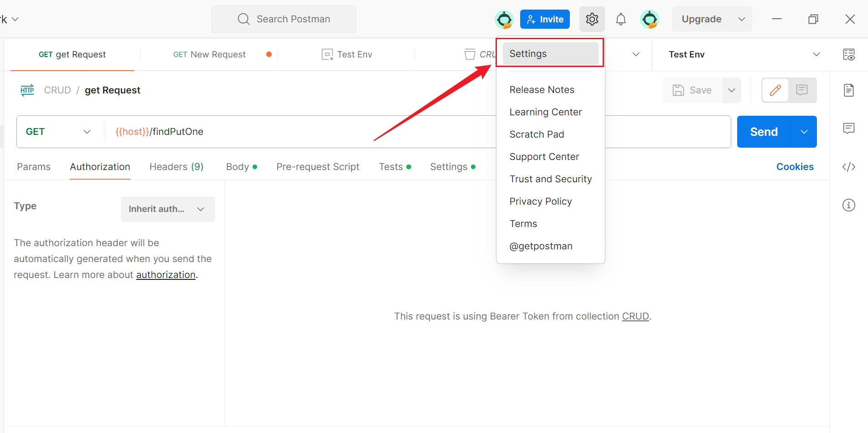Click the Upgrade button

tap(701, 19)
